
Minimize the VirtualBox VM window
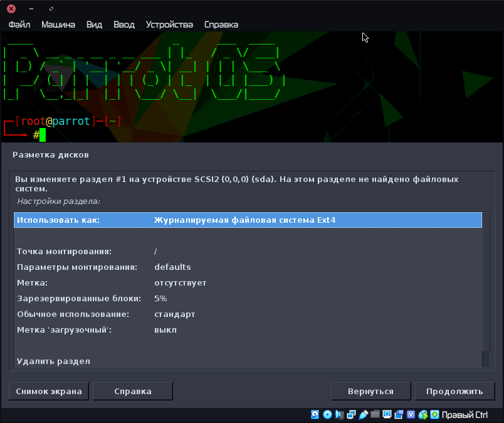[x=31, y=9]
